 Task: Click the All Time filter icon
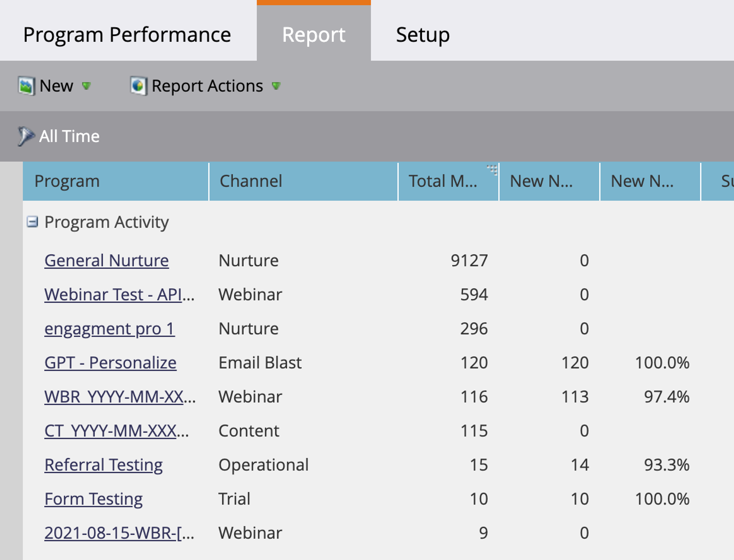click(x=26, y=136)
